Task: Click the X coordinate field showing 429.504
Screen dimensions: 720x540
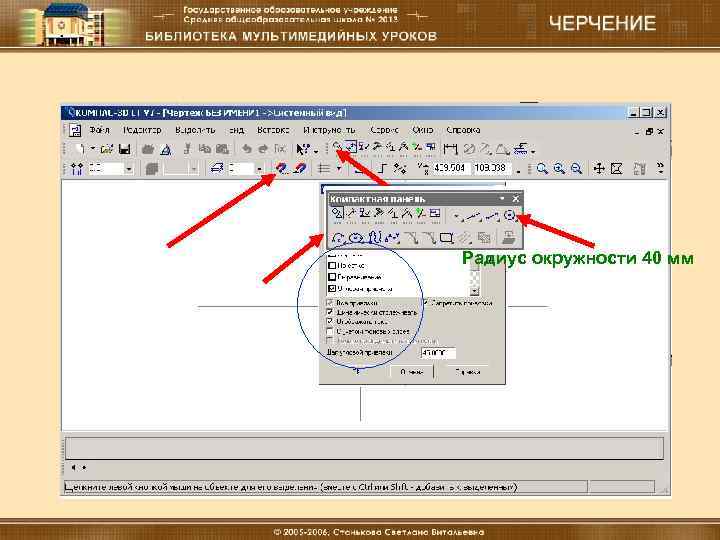Action: tap(450, 168)
